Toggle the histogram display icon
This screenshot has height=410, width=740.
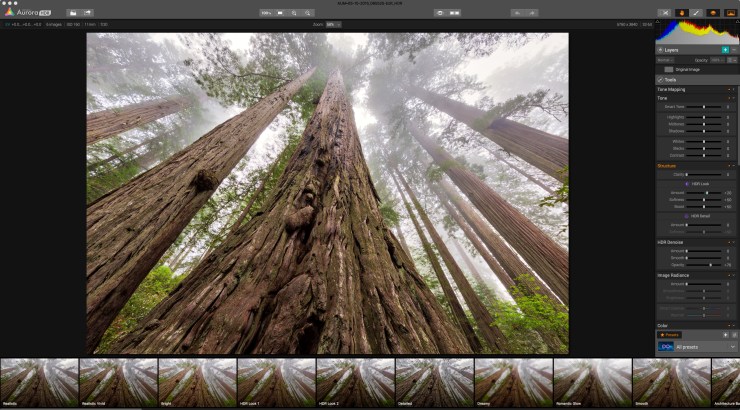730,13
